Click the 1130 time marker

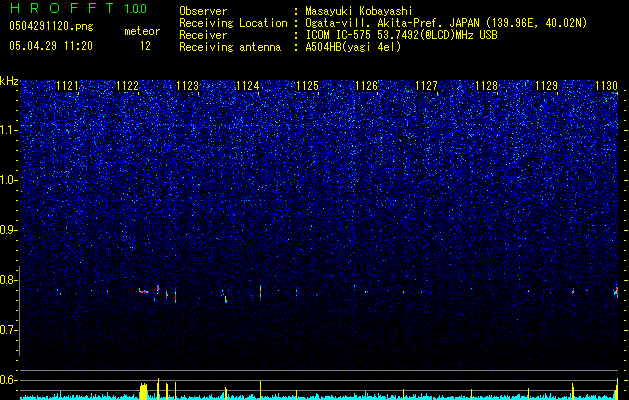pyautogui.click(x=606, y=86)
